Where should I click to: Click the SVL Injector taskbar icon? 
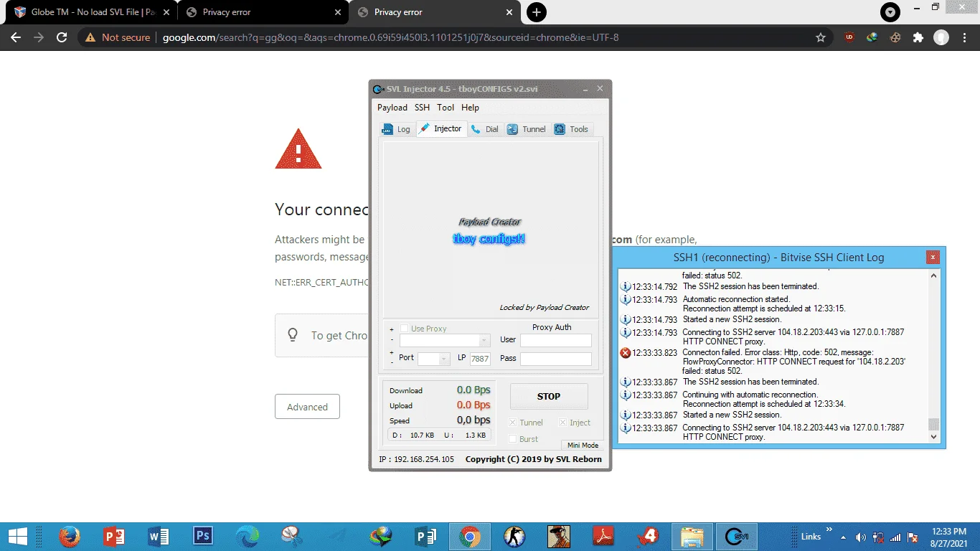coord(737,537)
